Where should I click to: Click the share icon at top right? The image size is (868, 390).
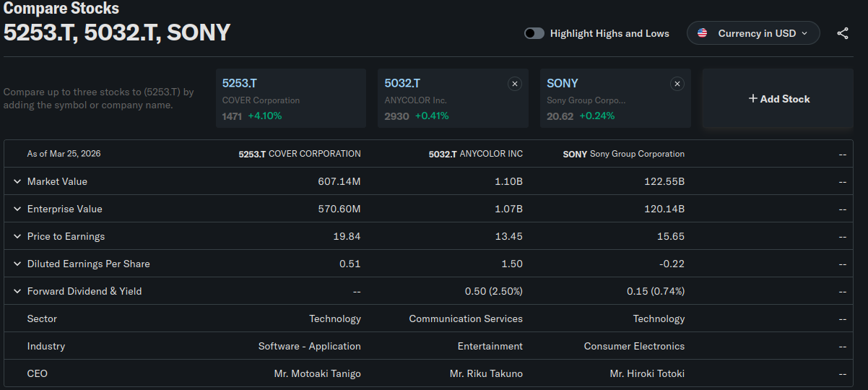(x=842, y=33)
